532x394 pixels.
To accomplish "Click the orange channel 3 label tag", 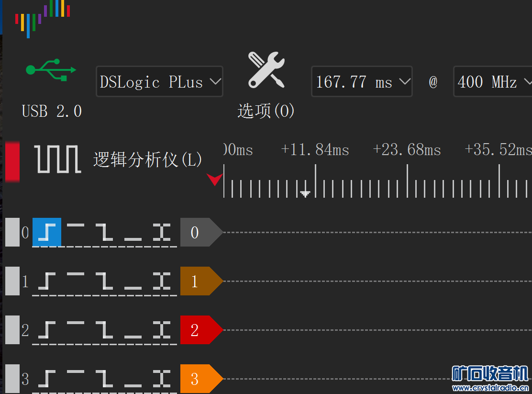I will pyautogui.click(x=199, y=379).
